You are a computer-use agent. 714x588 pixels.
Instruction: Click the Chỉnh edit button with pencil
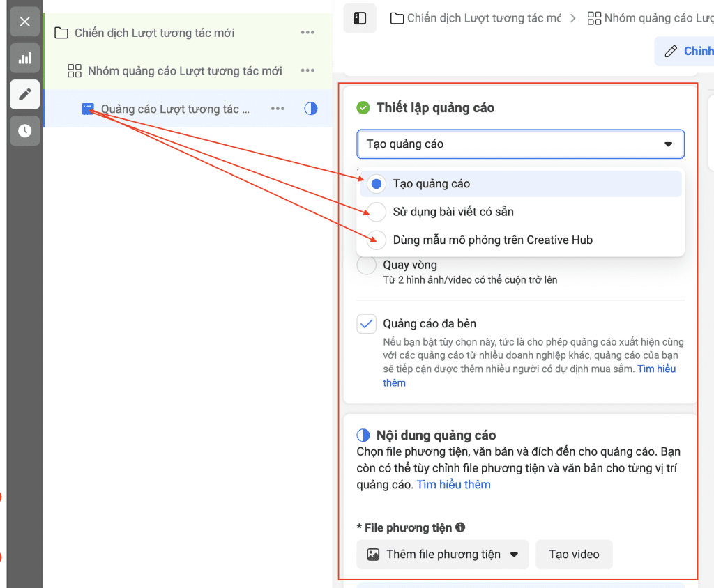pos(685,51)
